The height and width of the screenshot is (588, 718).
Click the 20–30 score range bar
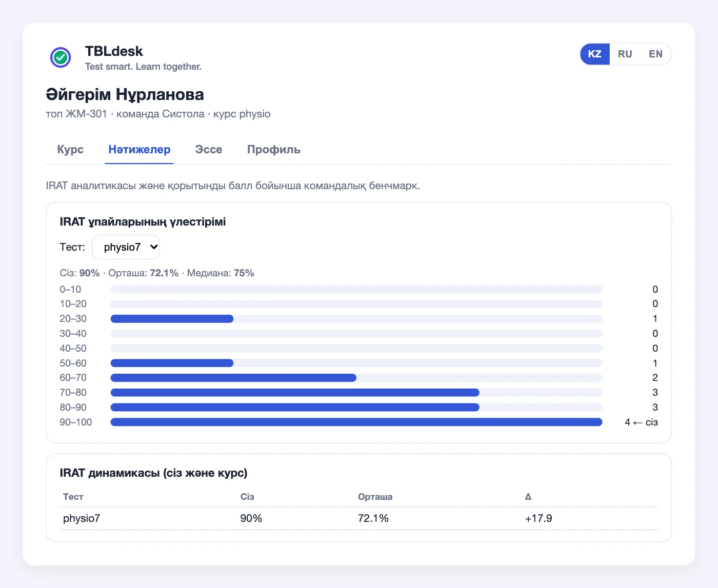coord(356,319)
